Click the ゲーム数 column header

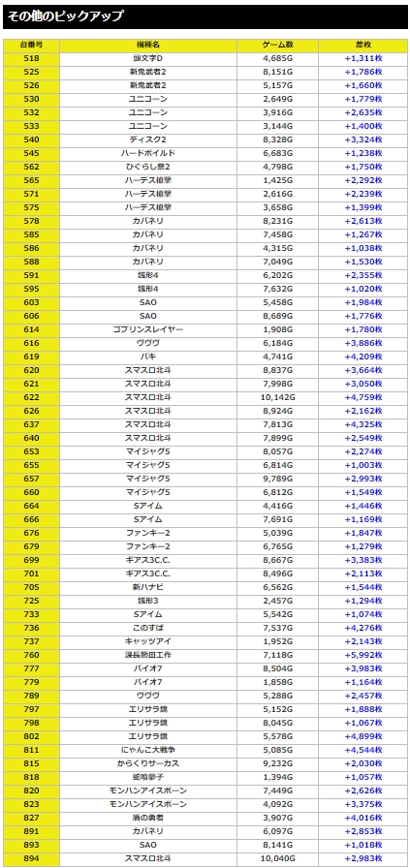click(278, 45)
